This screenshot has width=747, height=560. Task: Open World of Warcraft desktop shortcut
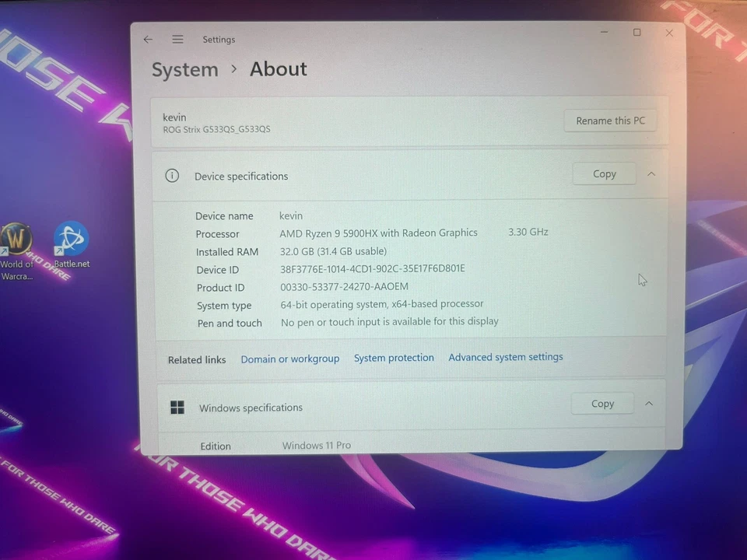17,252
